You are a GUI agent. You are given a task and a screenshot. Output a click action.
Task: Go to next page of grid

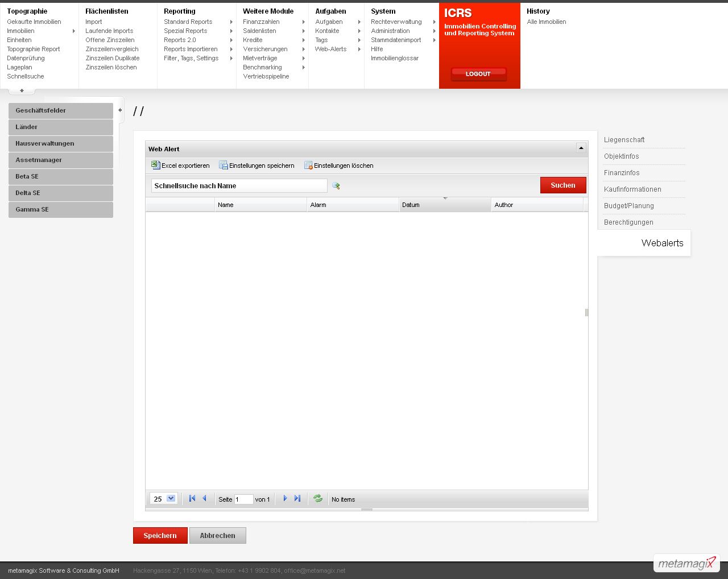(x=285, y=498)
